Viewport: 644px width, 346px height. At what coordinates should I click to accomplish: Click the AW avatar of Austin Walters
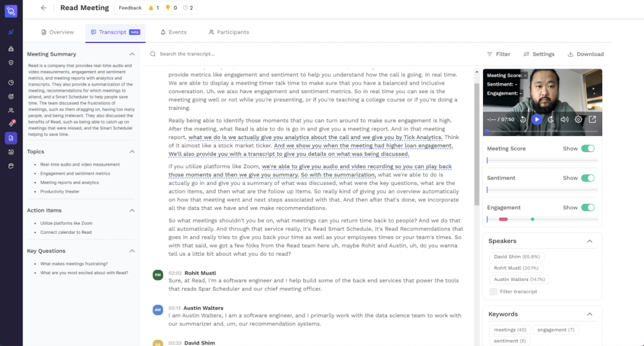(157, 310)
